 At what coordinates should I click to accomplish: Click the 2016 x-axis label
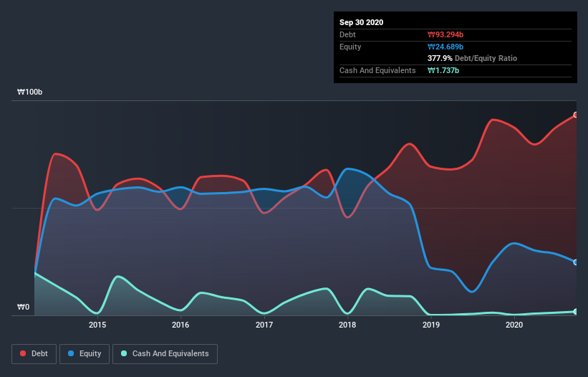(180, 325)
